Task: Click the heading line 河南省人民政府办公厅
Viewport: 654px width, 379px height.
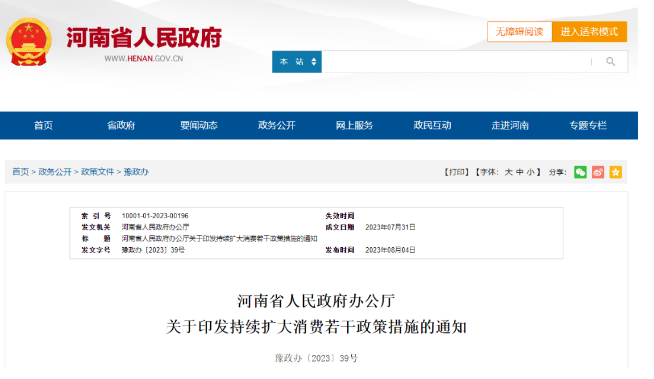Action: (316, 301)
